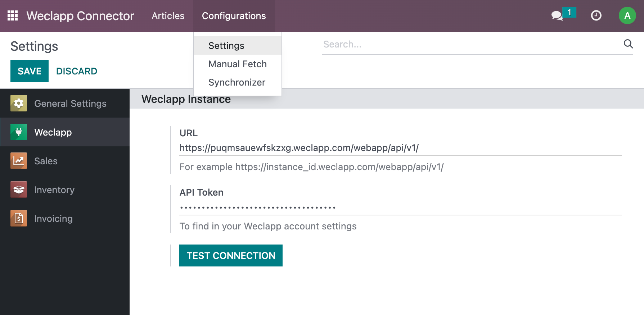Click the search magnifier icon
Viewport: 644px width, 315px height.
[628, 44]
